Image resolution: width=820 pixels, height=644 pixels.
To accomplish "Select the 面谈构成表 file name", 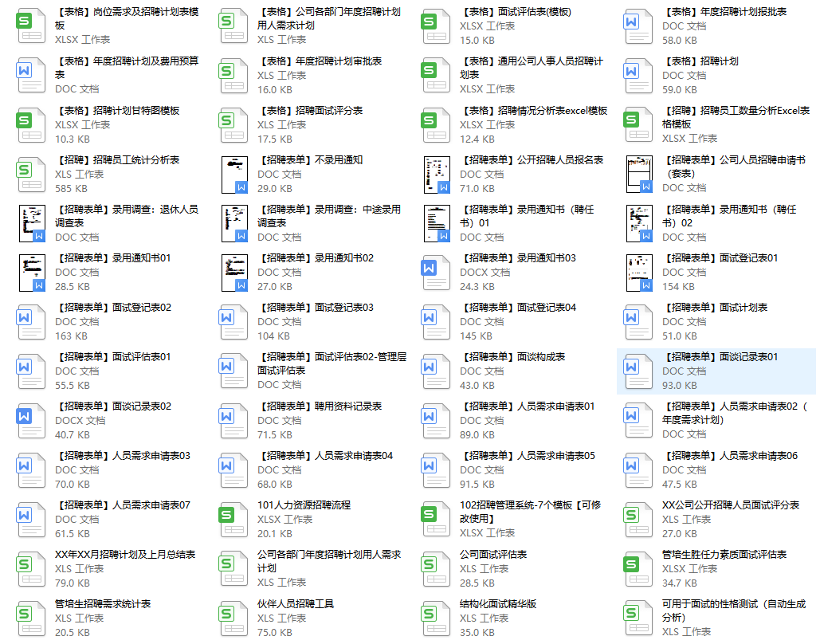I will tap(512, 357).
